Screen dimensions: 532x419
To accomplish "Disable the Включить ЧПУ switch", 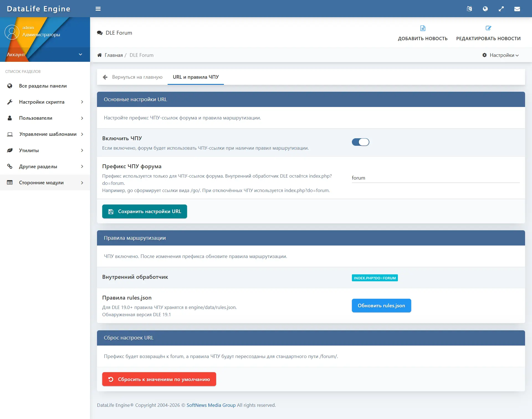I will pyautogui.click(x=360, y=142).
